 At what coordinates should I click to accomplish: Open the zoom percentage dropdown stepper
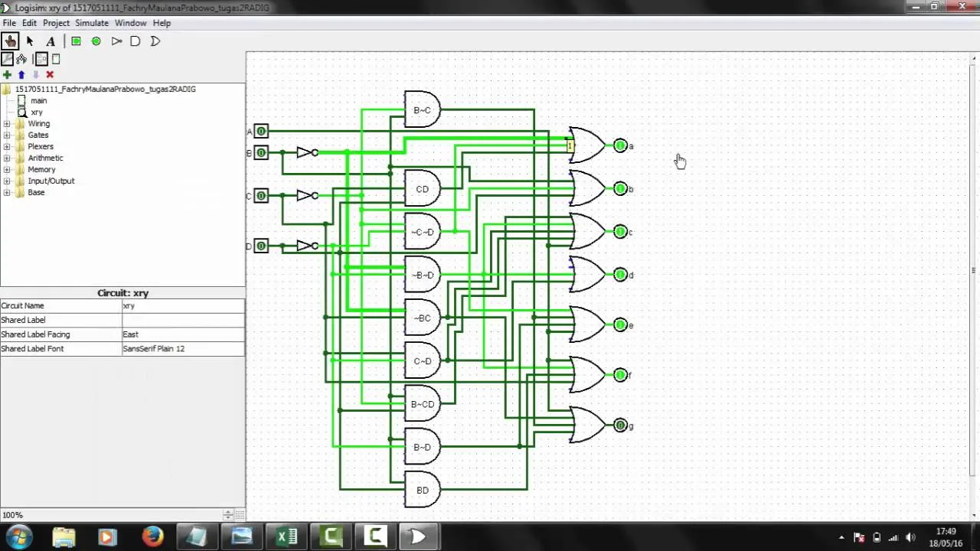coord(227,515)
